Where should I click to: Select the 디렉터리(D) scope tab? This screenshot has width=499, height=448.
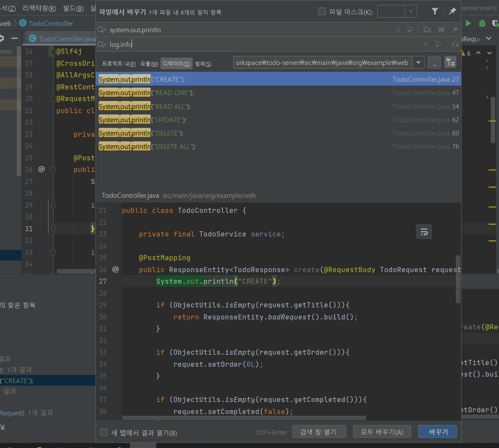point(177,64)
